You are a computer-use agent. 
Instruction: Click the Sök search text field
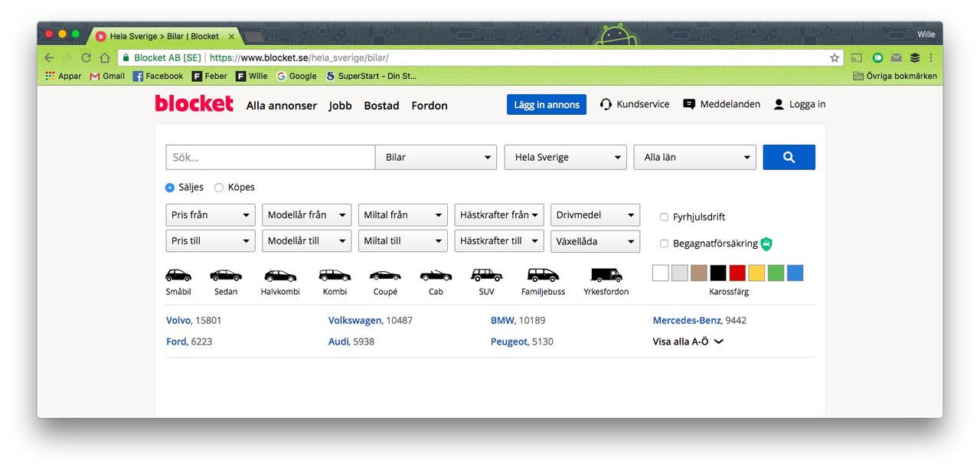coord(270,157)
